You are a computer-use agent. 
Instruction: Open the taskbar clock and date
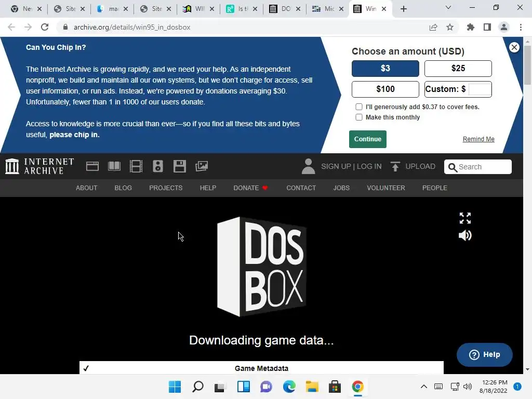(x=494, y=387)
